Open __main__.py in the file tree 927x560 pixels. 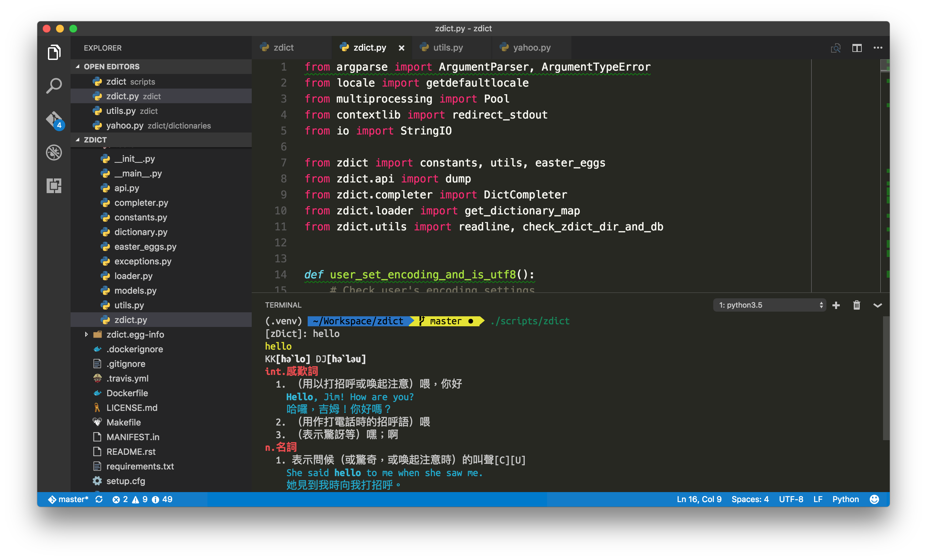pos(161,173)
